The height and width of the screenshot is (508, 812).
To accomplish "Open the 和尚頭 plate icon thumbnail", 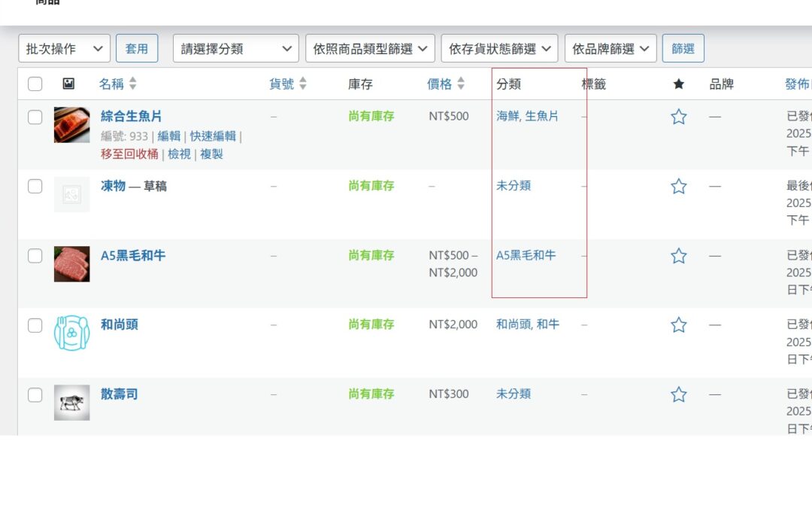I will click(x=71, y=333).
